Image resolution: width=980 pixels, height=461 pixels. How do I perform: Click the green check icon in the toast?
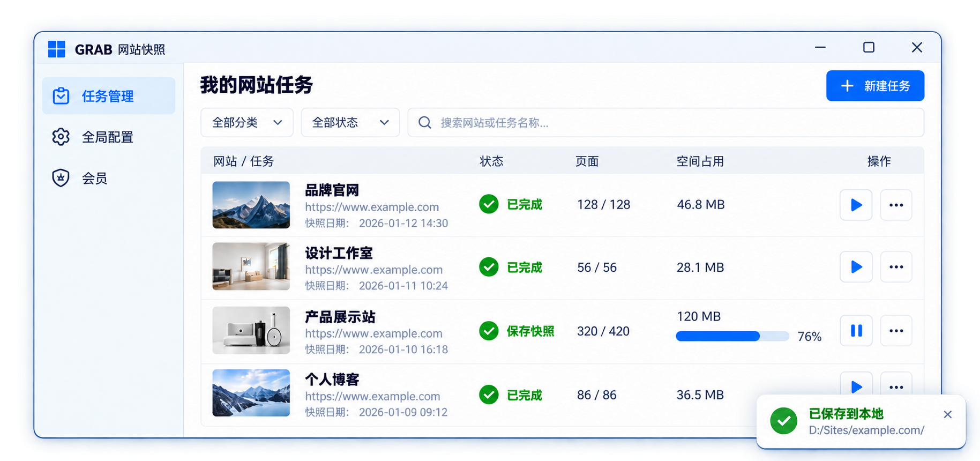[784, 421]
